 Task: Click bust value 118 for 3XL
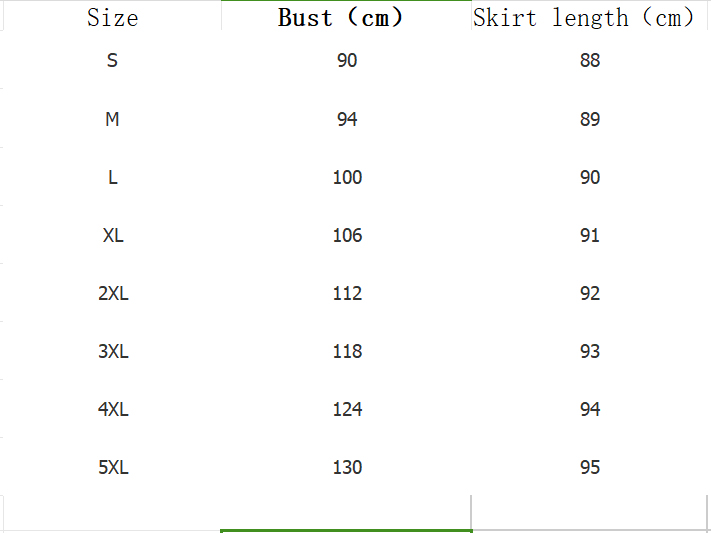click(x=347, y=352)
